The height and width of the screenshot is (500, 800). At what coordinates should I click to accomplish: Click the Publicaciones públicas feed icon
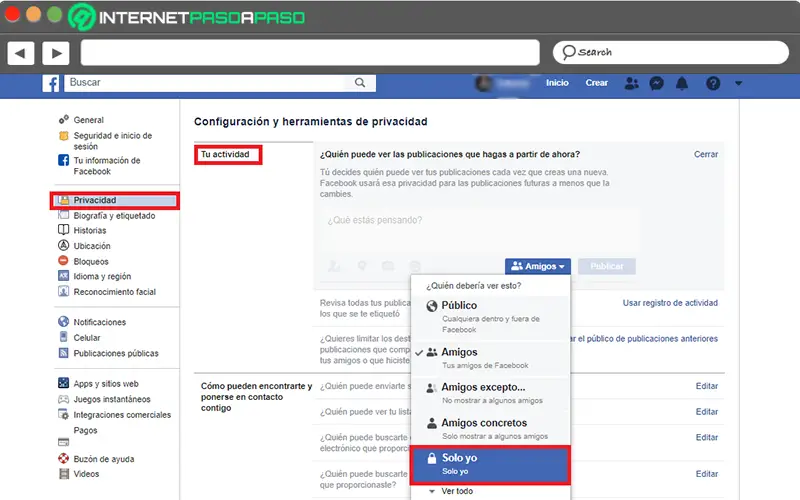click(x=63, y=353)
